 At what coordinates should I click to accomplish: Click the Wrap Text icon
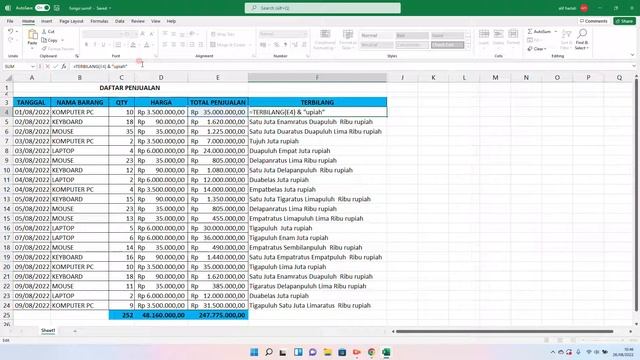tap(213, 34)
